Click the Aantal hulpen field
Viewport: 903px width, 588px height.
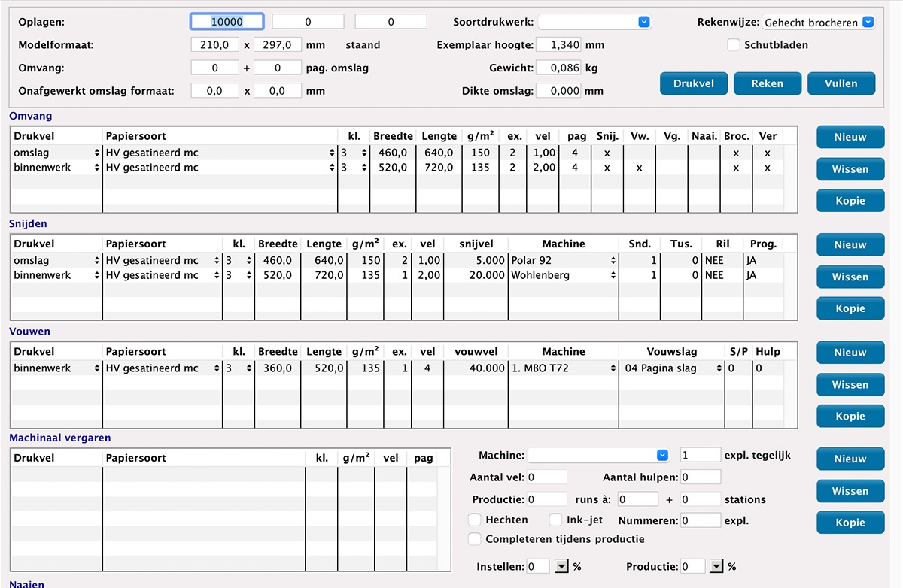701,477
